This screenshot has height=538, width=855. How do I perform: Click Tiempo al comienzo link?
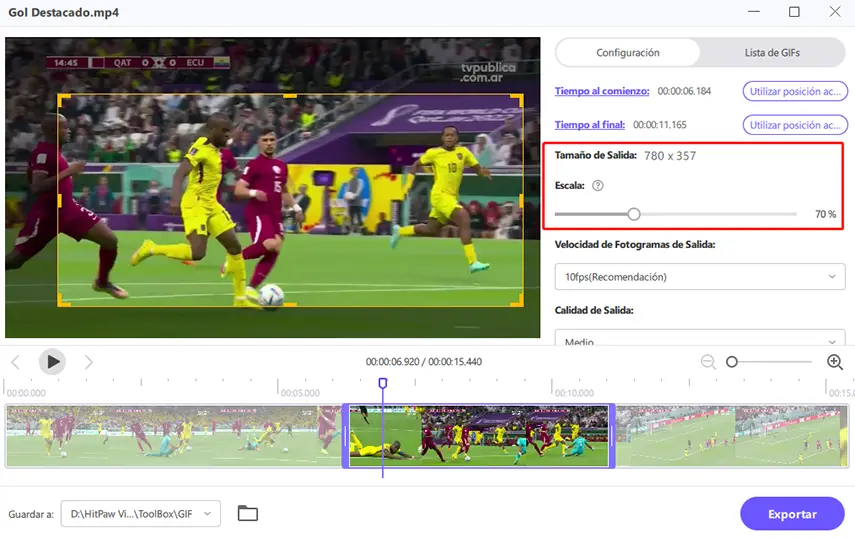tap(602, 91)
